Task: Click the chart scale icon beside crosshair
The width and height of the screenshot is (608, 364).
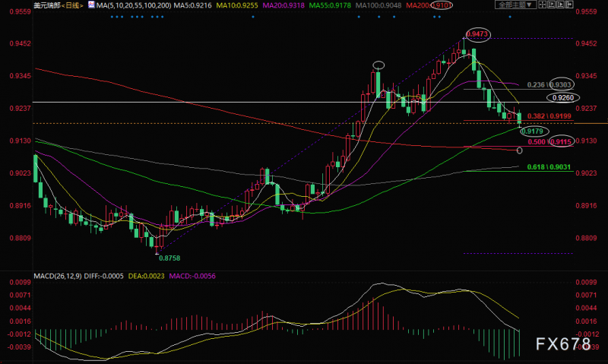Action: [552, 5]
